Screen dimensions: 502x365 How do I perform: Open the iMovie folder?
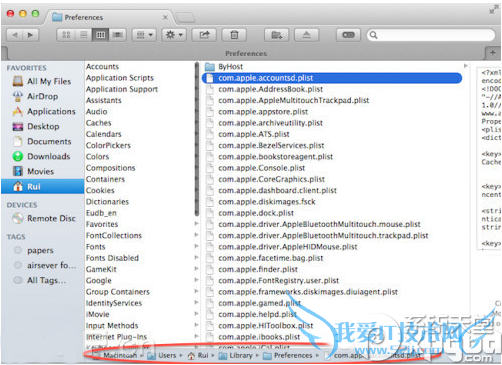98,314
